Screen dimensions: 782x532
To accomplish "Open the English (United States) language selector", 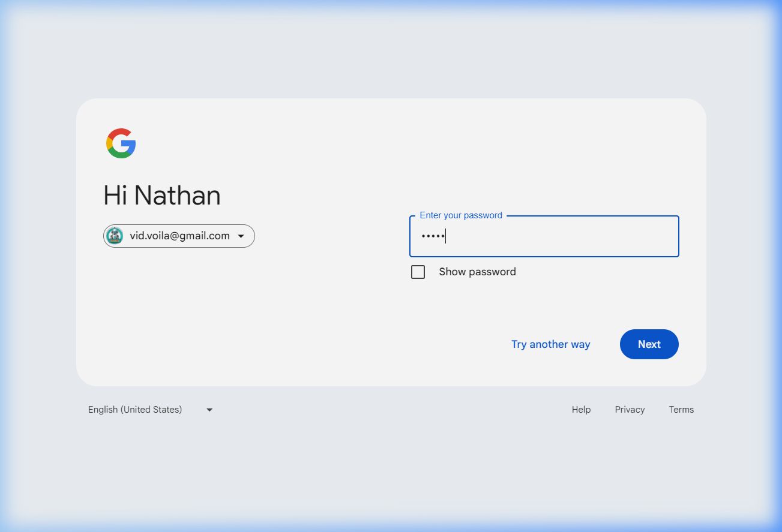I will (135, 410).
